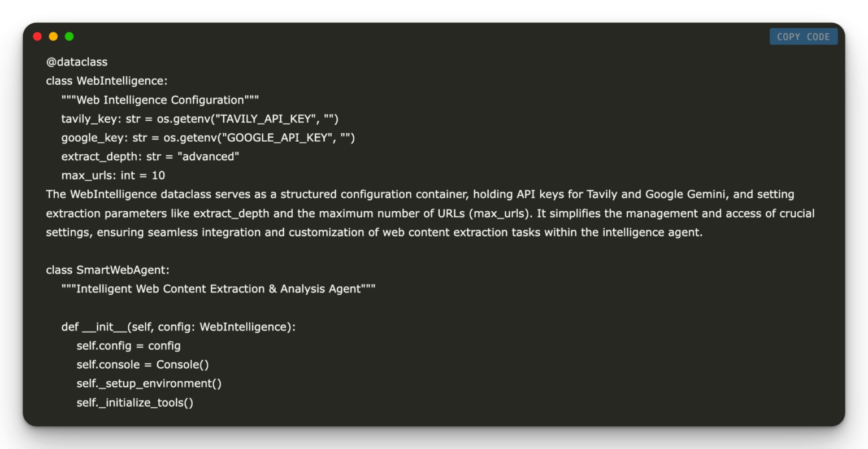Select the @dataclass decorator line

(77, 62)
